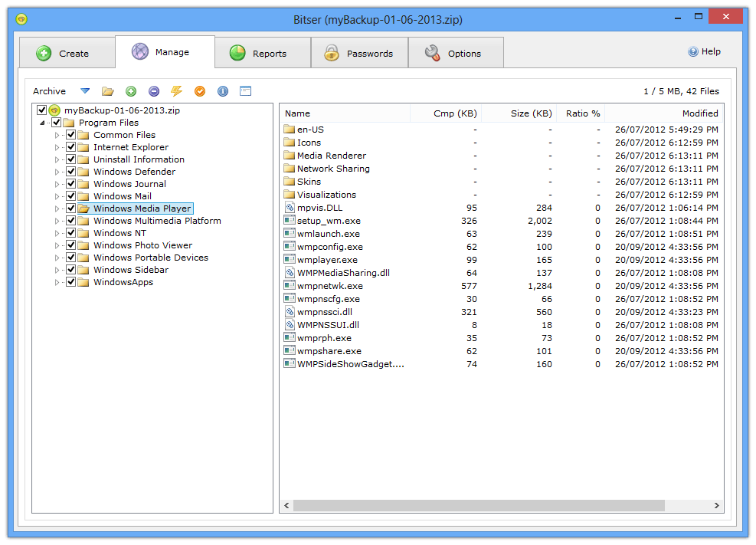
Task: Click the purple remove files icon
Action: tap(154, 91)
